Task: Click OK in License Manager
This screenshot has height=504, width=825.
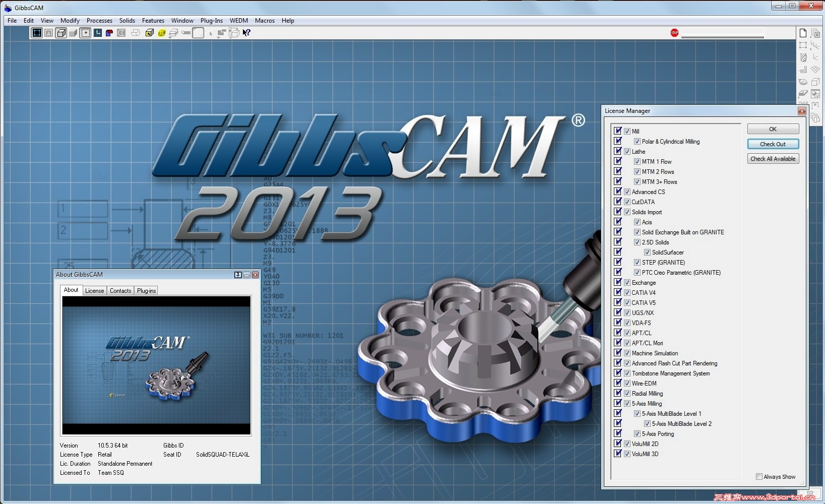Action: 773,129
